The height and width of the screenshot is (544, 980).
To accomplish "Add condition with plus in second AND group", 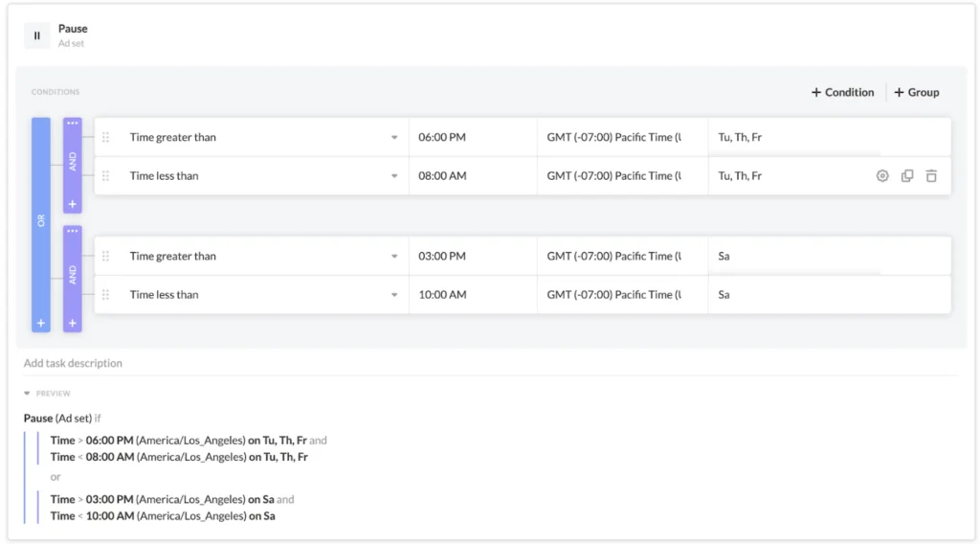I will pyautogui.click(x=73, y=324).
